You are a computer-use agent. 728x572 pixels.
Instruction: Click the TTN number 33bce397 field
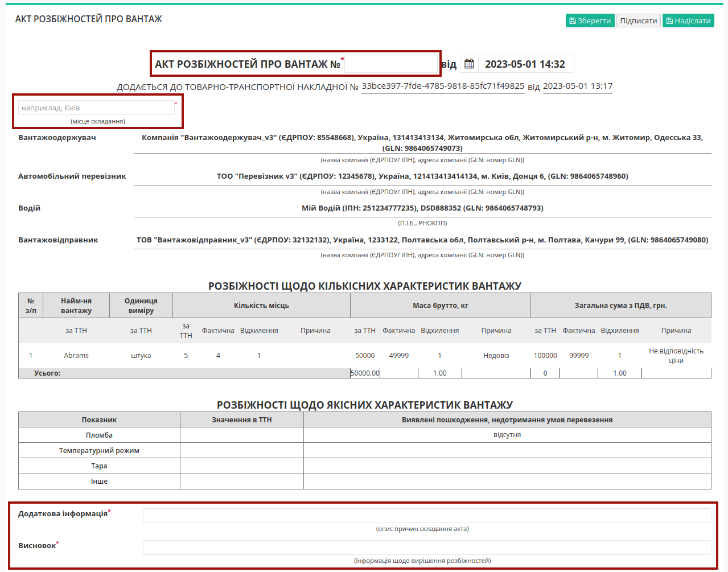pos(443,86)
